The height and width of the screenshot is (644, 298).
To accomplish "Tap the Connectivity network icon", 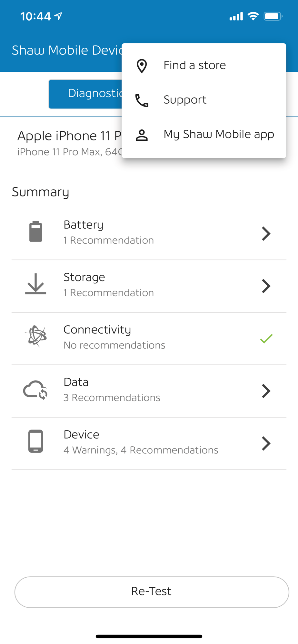I will coord(36,336).
